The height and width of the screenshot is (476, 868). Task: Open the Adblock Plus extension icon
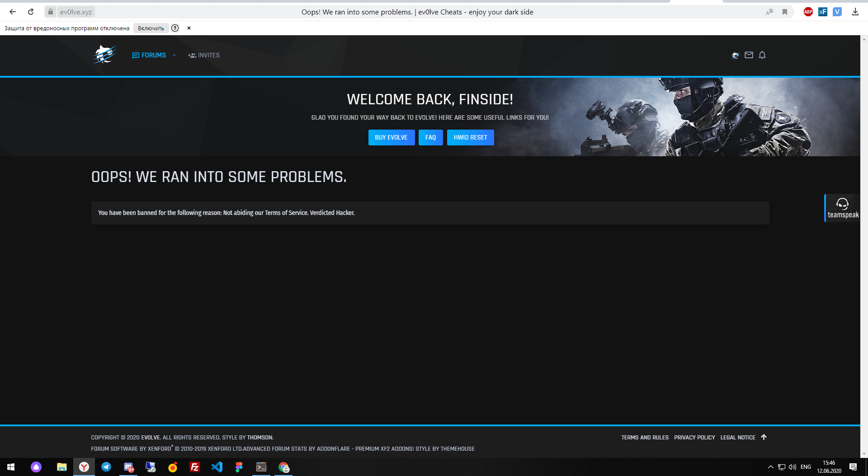click(x=808, y=12)
